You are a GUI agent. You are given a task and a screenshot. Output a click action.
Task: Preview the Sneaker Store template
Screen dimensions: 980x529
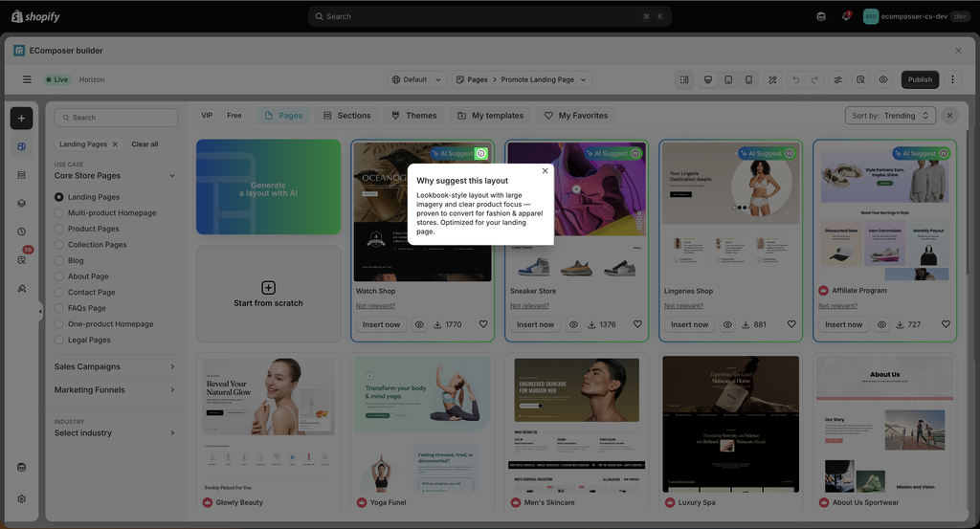click(x=574, y=325)
